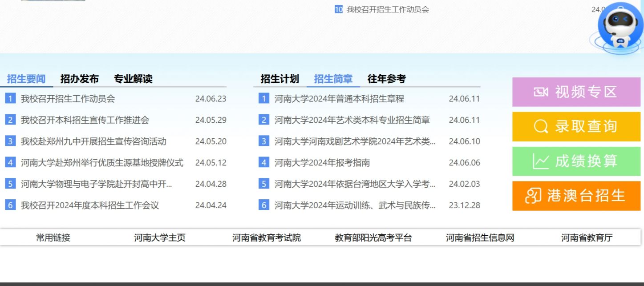
Task: Open 河南大学物理与电子学院赴开封高中开... article
Action: point(96,184)
